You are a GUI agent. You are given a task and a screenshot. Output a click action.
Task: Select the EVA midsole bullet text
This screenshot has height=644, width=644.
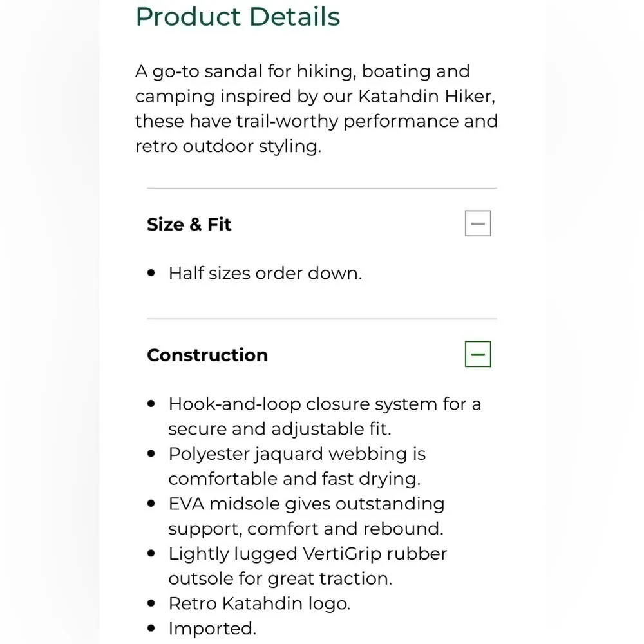(307, 504)
